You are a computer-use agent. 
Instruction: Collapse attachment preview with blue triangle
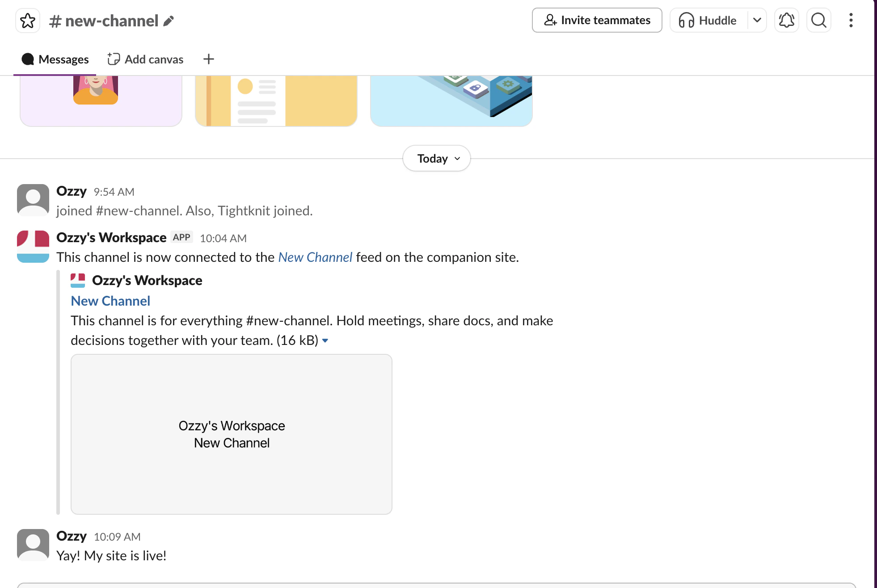pyautogui.click(x=325, y=340)
